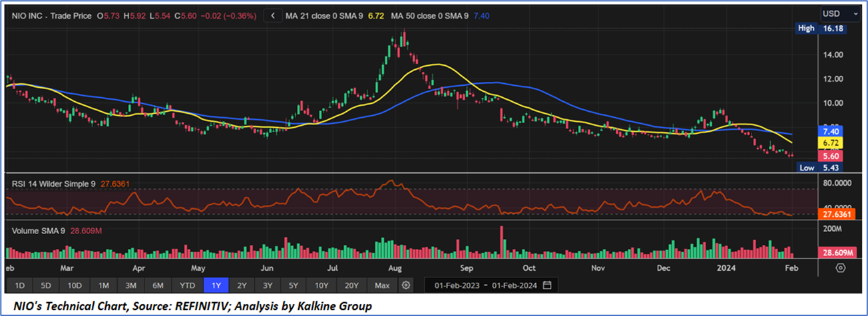The width and height of the screenshot is (868, 316).
Task: Open the USD currency dropdown
Action: [841, 13]
